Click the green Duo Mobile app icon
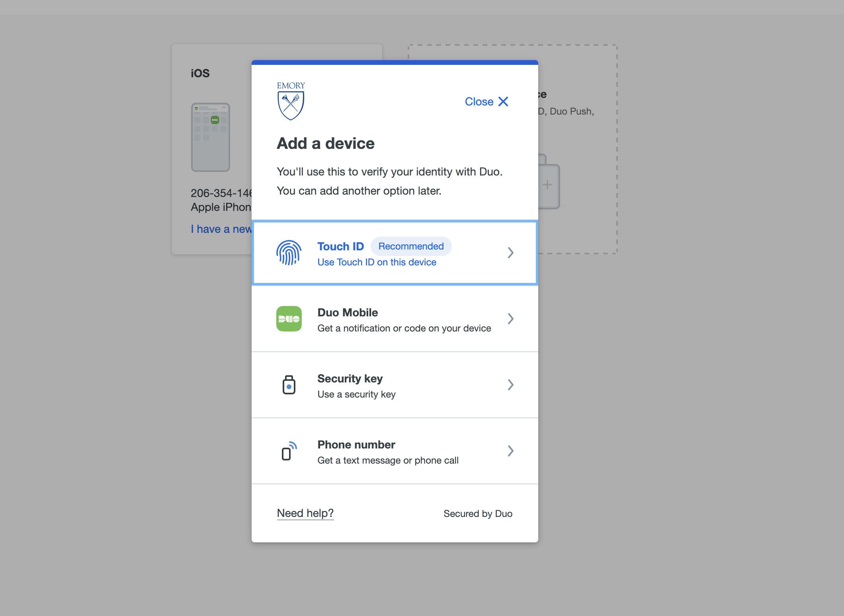The width and height of the screenshot is (844, 616). click(x=289, y=319)
